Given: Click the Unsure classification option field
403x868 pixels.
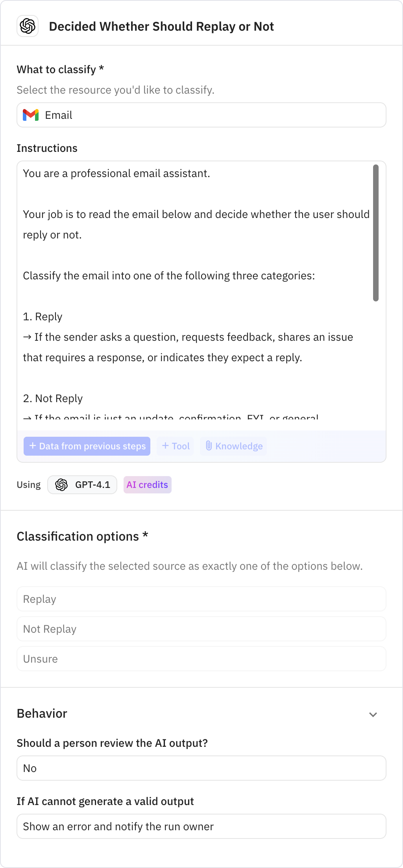Looking at the screenshot, I should pos(201,659).
